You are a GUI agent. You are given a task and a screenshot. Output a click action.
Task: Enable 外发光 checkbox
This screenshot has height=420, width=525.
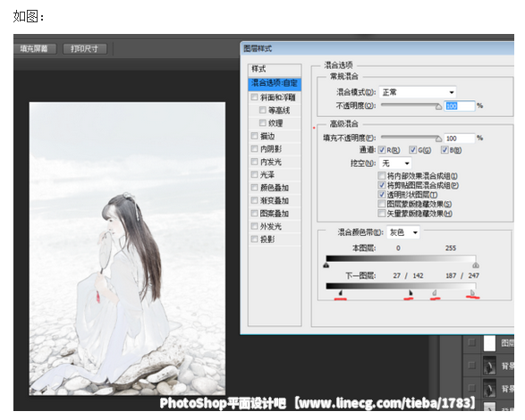click(x=255, y=226)
